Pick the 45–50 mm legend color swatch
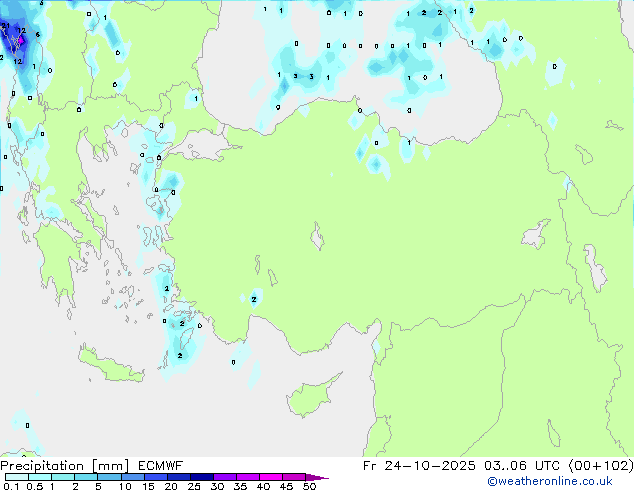634x490 pixels. coord(294,477)
